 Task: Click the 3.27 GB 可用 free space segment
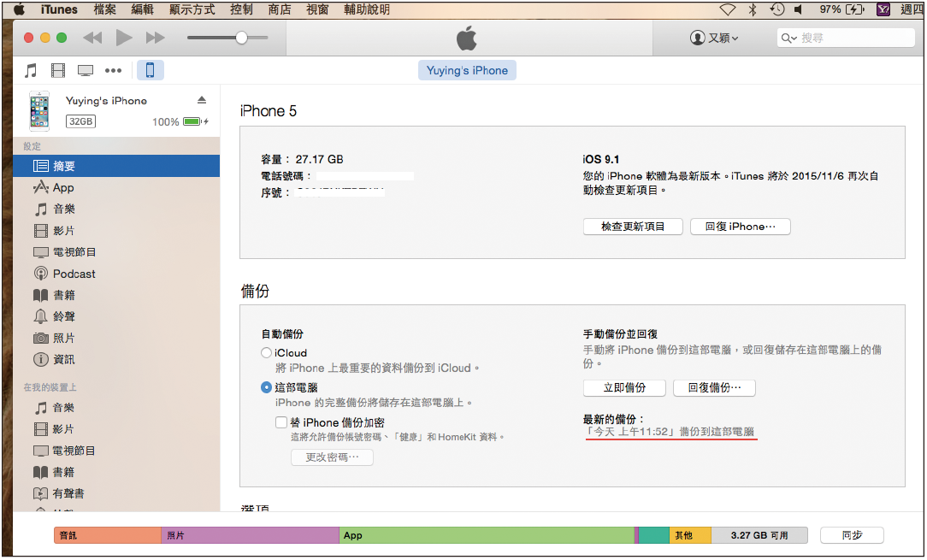click(x=759, y=535)
